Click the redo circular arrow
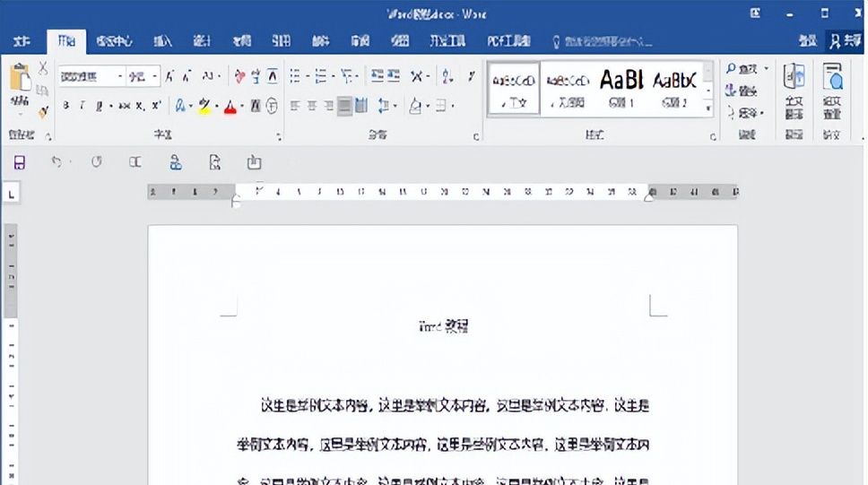Image resolution: width=868 pixels, height=485 pixels. pyautogui.click(x=96, y=161)
